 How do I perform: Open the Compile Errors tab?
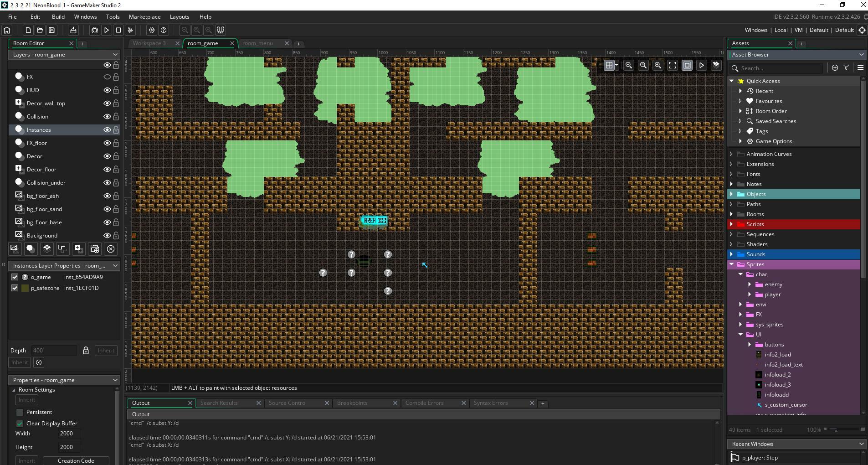[424, 403]
